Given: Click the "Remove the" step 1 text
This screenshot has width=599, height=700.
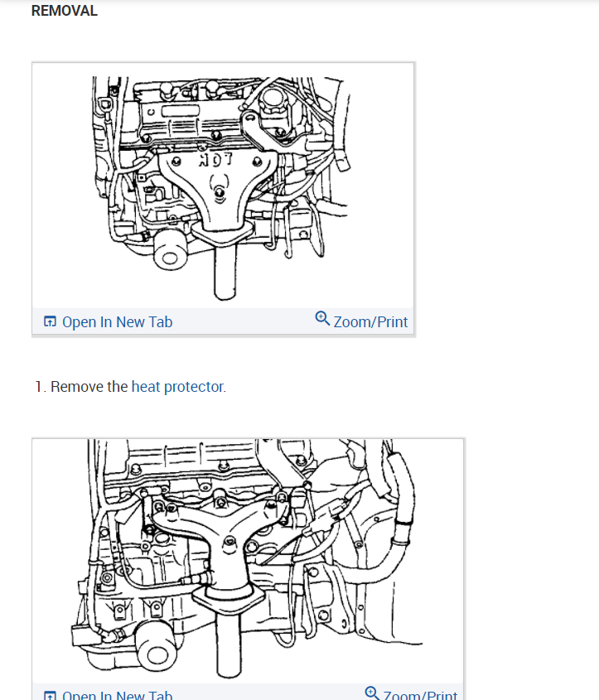Looking at the screenshot, I should coord(89,387).
